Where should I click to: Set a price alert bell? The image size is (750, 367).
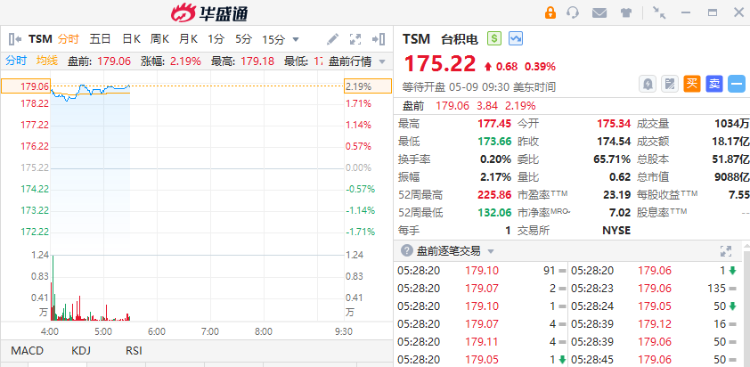(x=648, y=84)
